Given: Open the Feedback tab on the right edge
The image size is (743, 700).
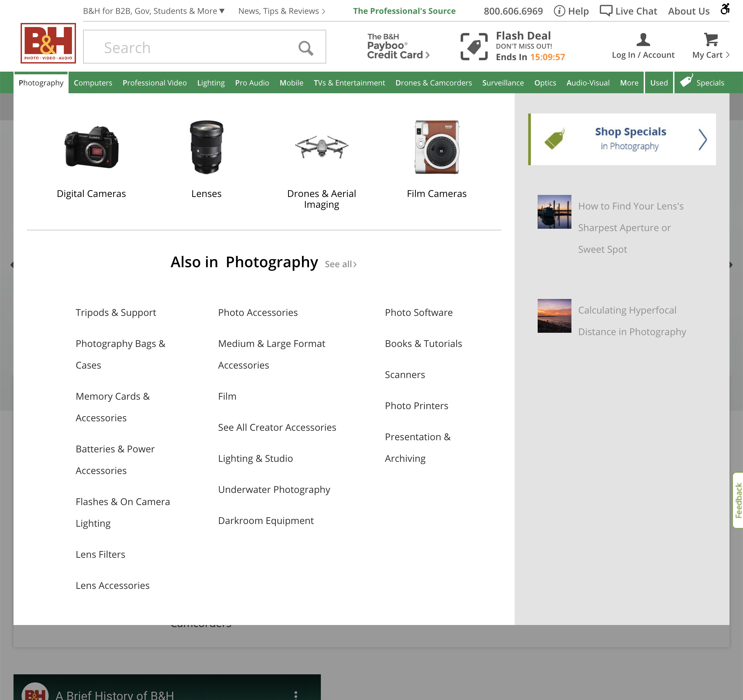Looking at the screenshot, I should 738,501.
